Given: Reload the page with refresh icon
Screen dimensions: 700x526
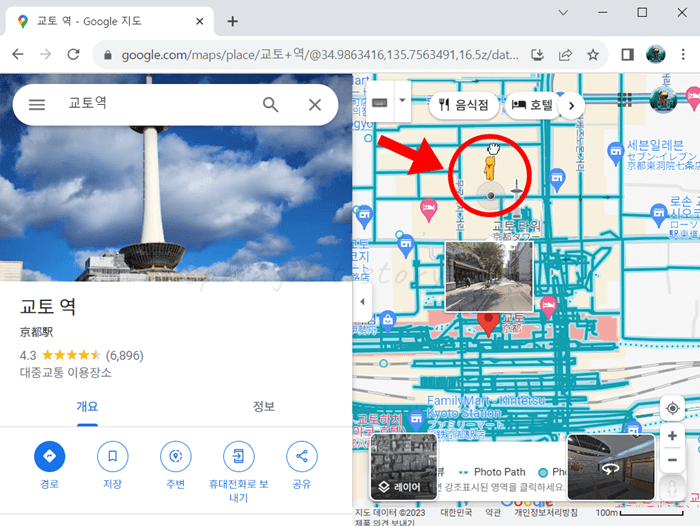Looking at the screenshot, I should tap(74, 54).
